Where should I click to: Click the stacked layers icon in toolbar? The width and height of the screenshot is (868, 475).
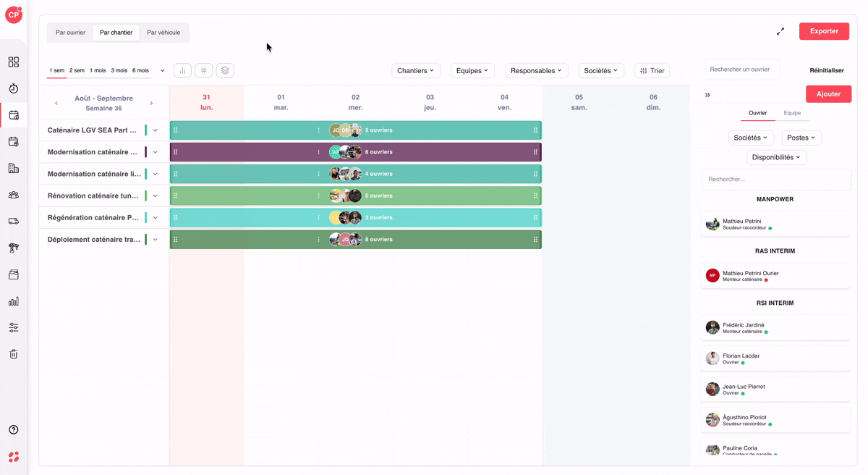pos(225,70)
